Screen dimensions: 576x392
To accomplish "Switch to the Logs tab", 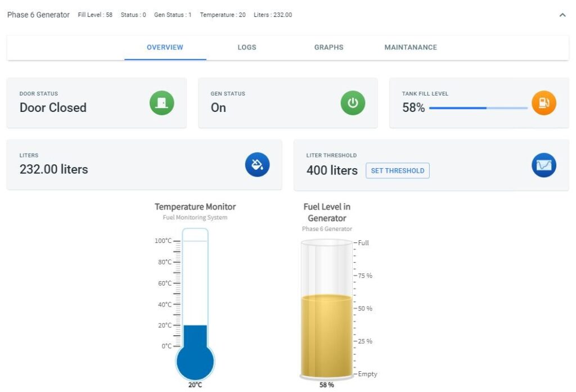I will [246, 47].
